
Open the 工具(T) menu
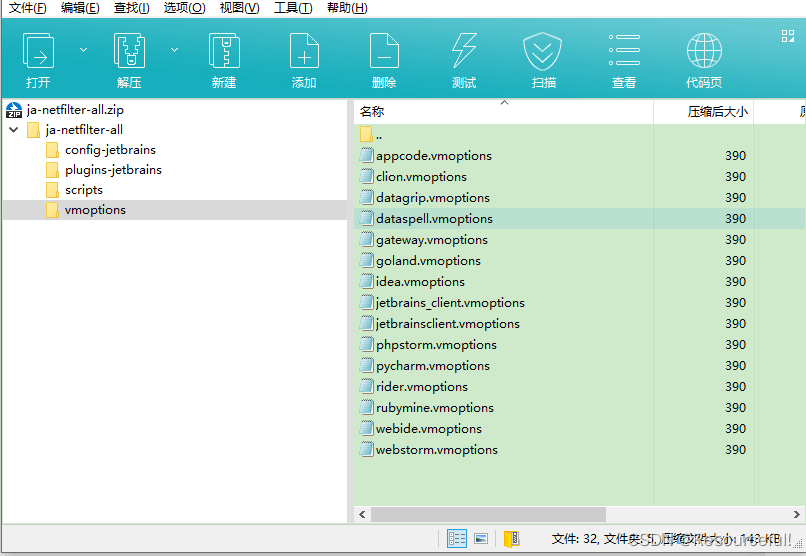point(293,8)
